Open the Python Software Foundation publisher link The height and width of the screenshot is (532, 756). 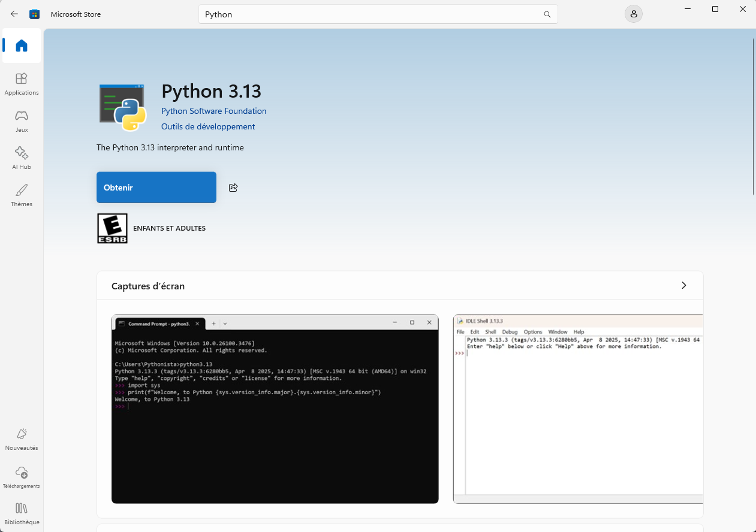pos(214,111)
